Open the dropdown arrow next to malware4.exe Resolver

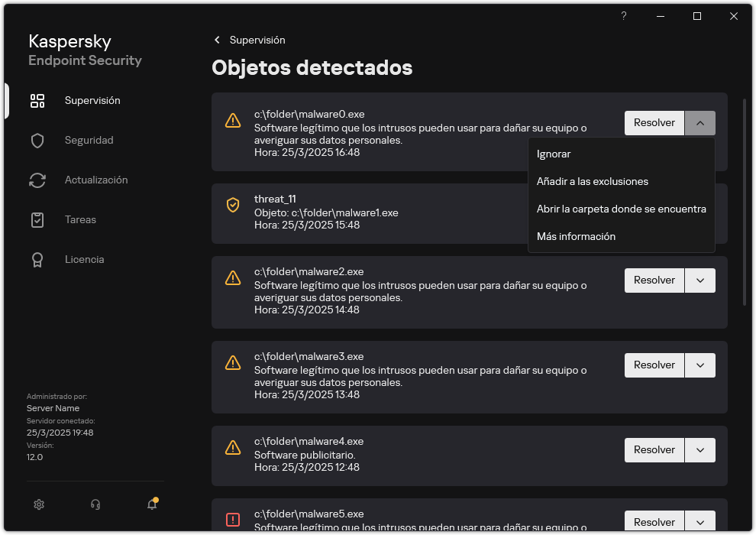[700, 449]
